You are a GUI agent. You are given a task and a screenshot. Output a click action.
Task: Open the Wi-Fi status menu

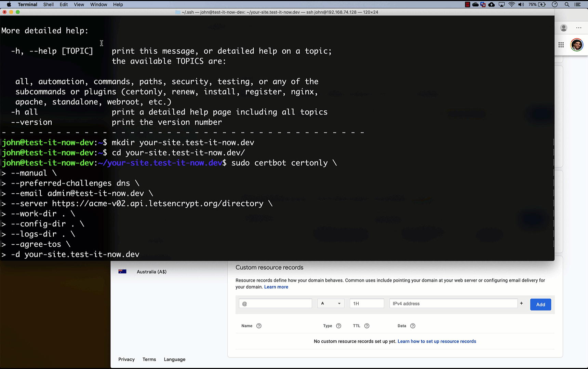tap(511, 4)
